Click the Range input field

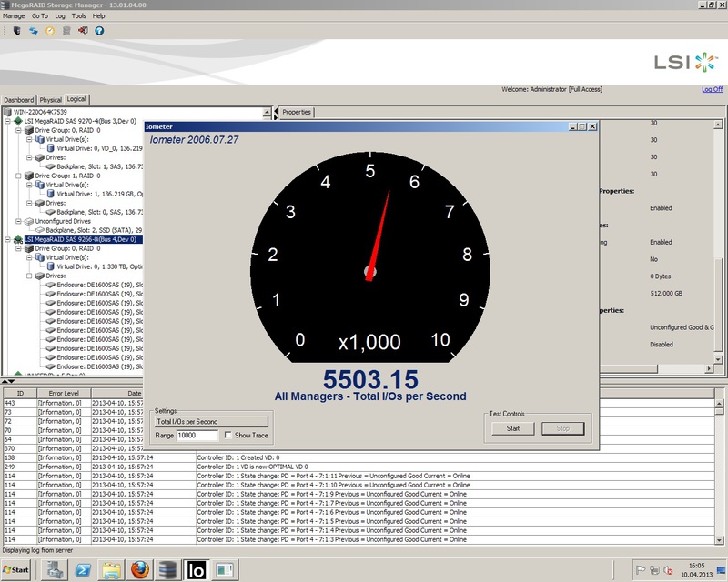click(197, 436)
